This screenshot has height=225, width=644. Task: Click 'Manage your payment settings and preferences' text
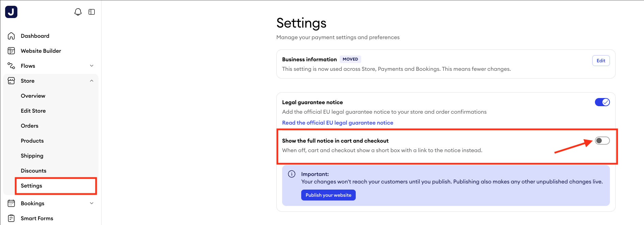[x=338, y=37]
